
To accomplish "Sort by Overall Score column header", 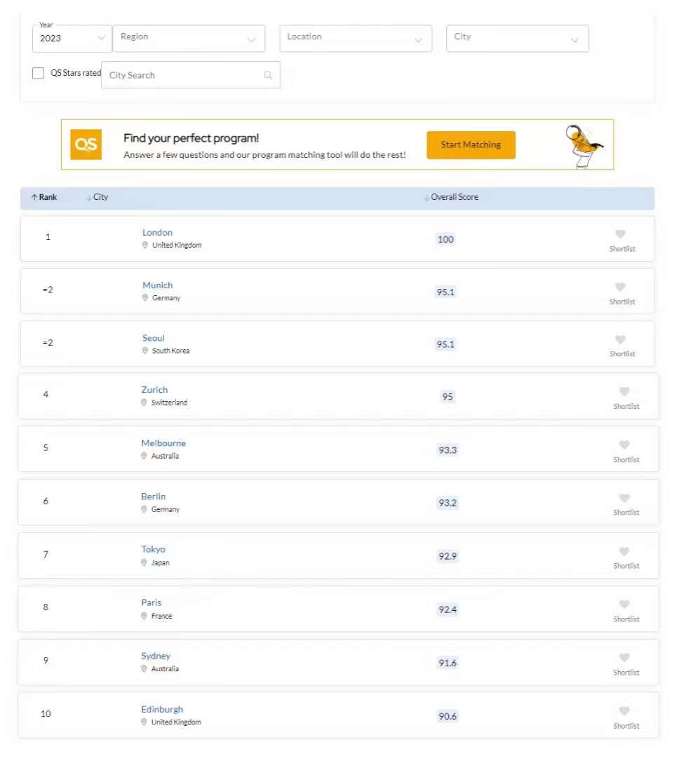I will (451, 198).
